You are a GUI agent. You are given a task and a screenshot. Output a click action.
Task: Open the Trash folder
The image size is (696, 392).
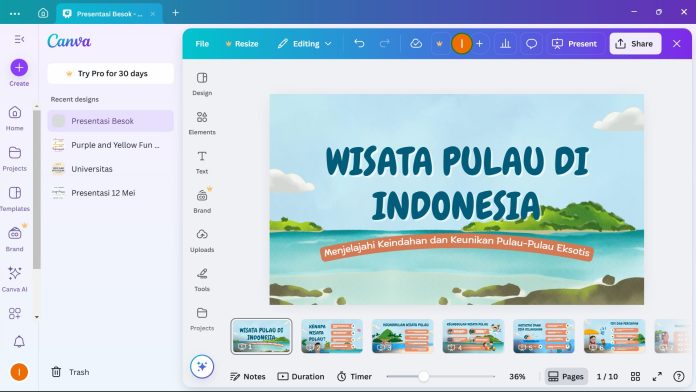point(70,372)
